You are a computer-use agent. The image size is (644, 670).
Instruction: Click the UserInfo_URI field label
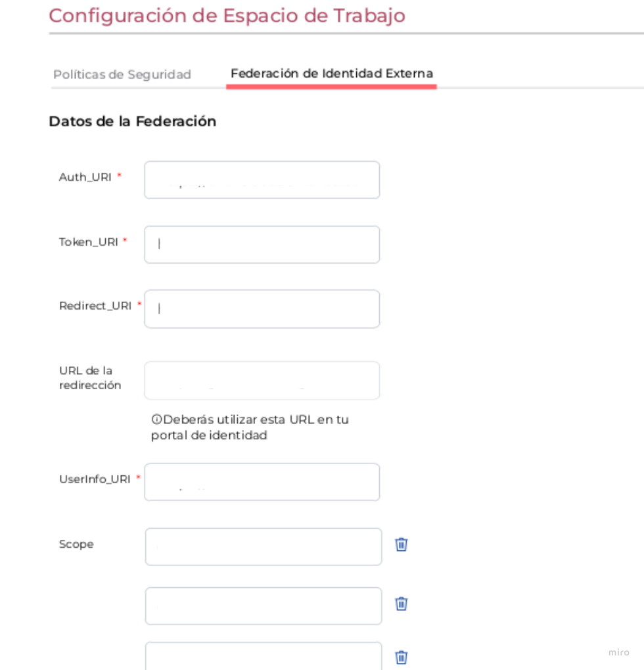(x=95, y=479)
